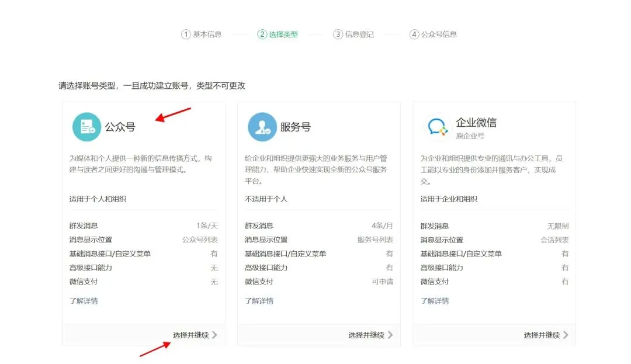The height and width of the screenshot is (364, 631).
Task: Click step 1 circle number for 基本信息
Action: [186, 34]
